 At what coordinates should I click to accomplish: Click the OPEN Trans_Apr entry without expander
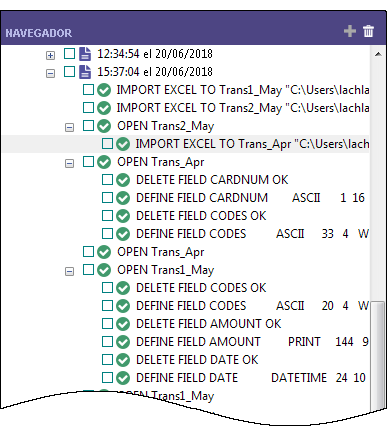tap(161, 252)
